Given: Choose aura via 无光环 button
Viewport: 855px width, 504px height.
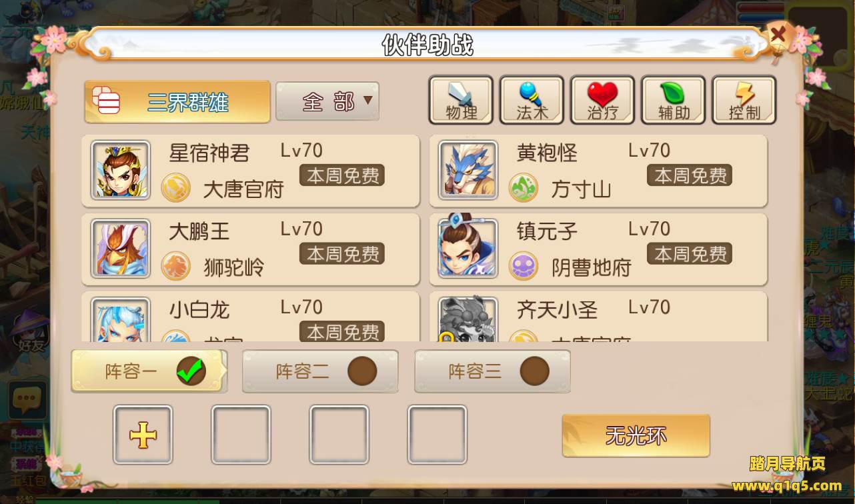Looking at the screenshot, I should click(636, 436).
